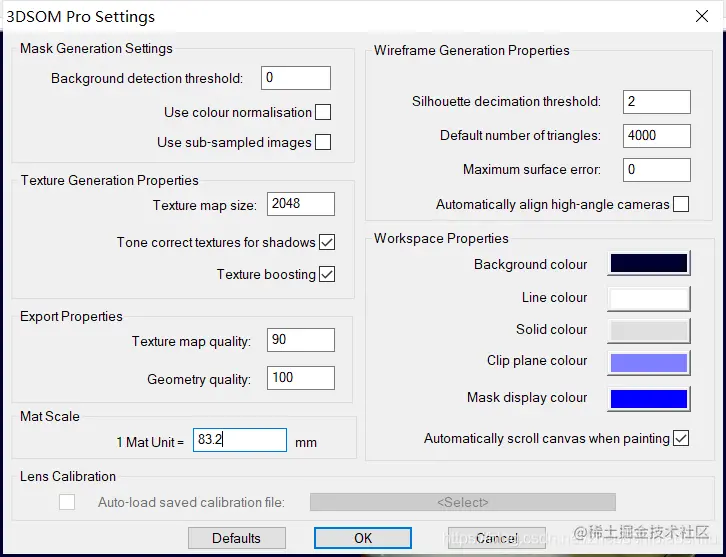
Task: Click the Cancel button
Action: pyautogui.click(x=497, y=538)
